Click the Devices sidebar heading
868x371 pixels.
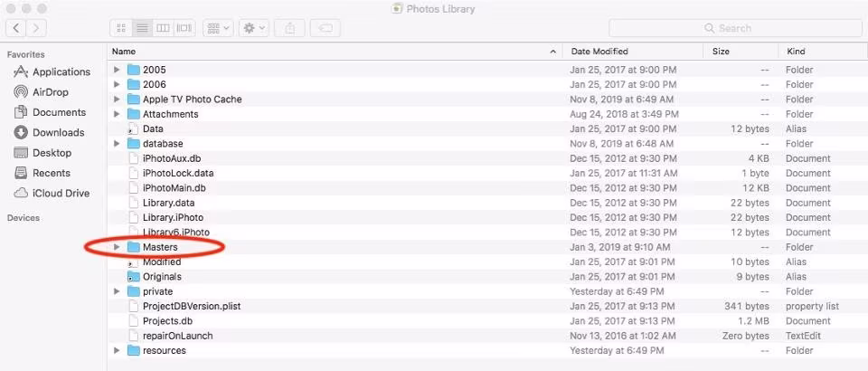pyautogui.click(x=24, y=217)
